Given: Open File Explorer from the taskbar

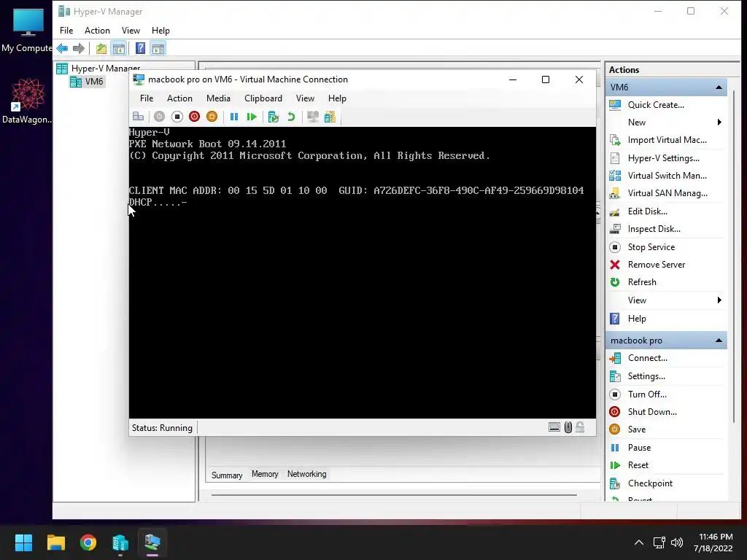Looking at the screenshot, I should point(55,542).
